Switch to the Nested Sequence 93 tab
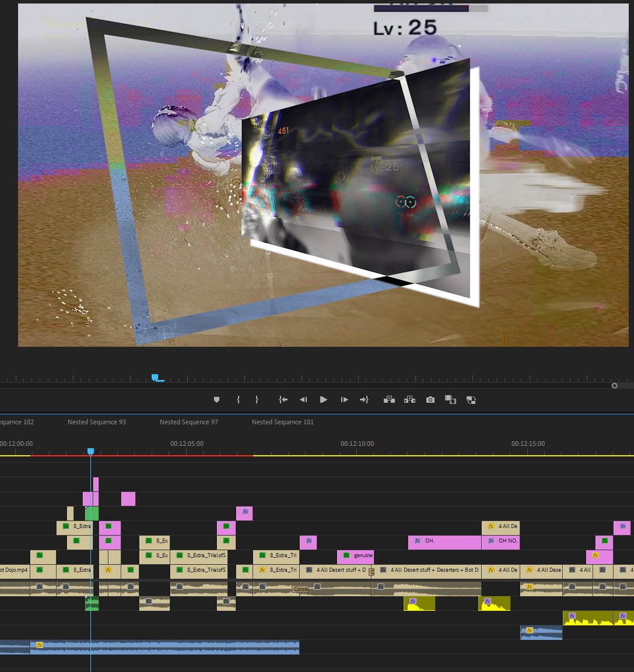634x672 pixels. pos(96,422)
